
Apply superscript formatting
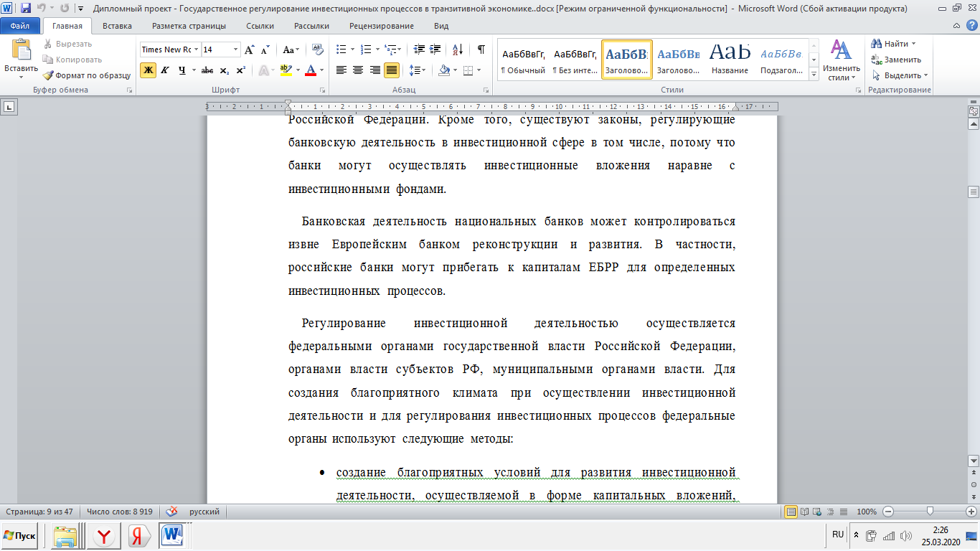pyautogui.click(x=240, y=70)
